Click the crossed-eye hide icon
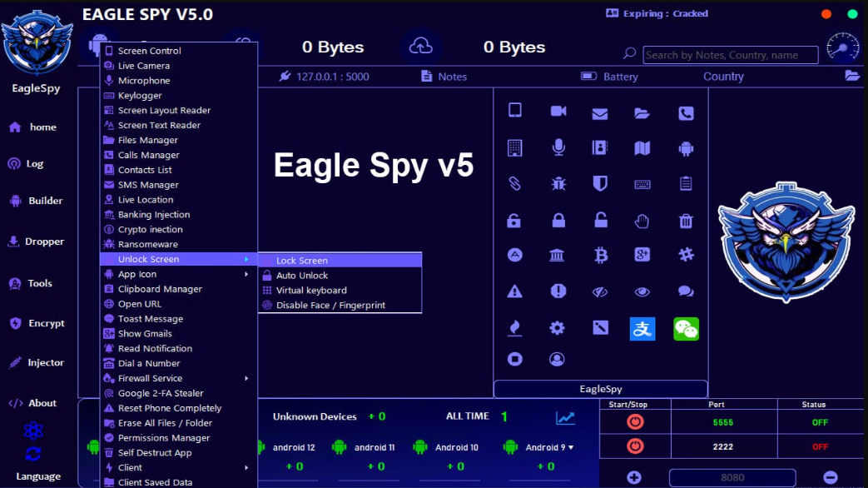Screen dimensions: 868x488 (599, 291)
